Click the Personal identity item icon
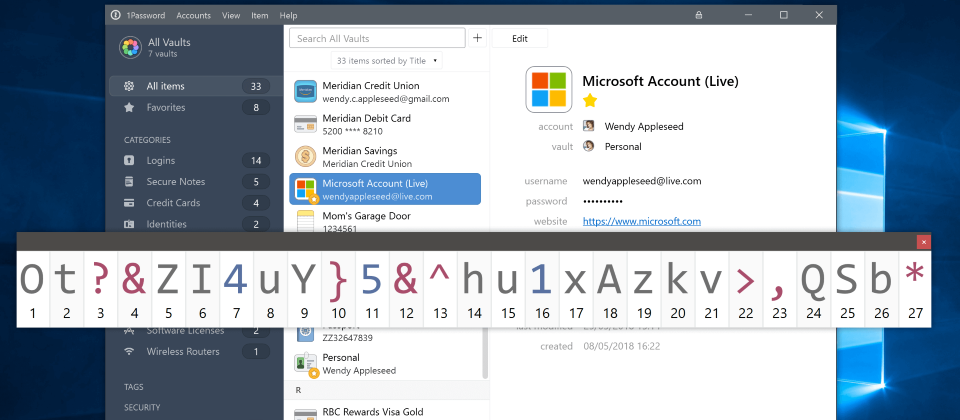 [305, 364]
